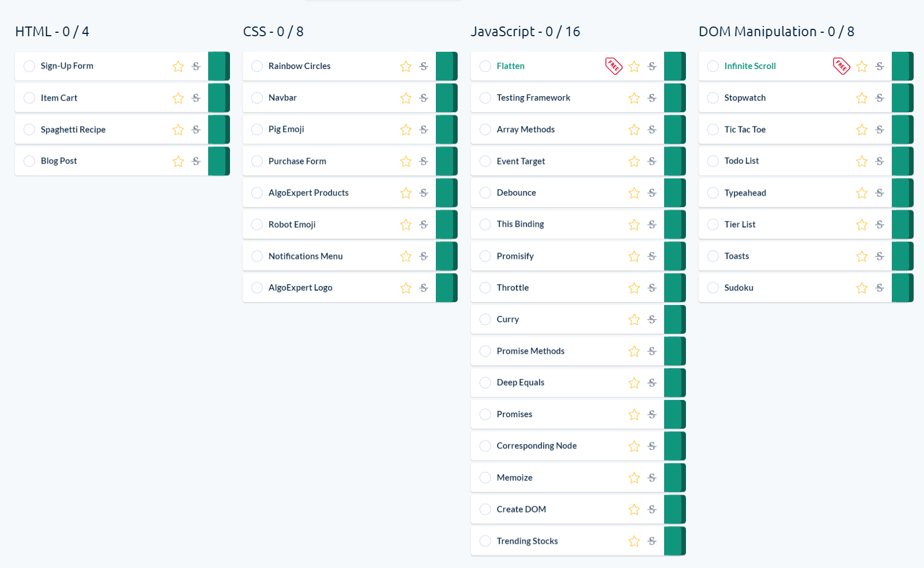Star the Sign-Up Form question
This screenshot has height=568, width=924.
178,66
